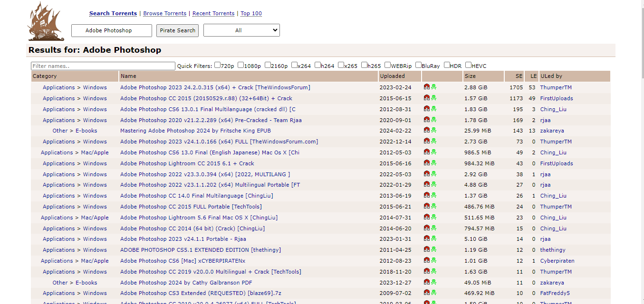This screenshot has height=304, width=644.
Task: Click the pirate ship logo
Action: pyautogui.click(x=46, y=21)
